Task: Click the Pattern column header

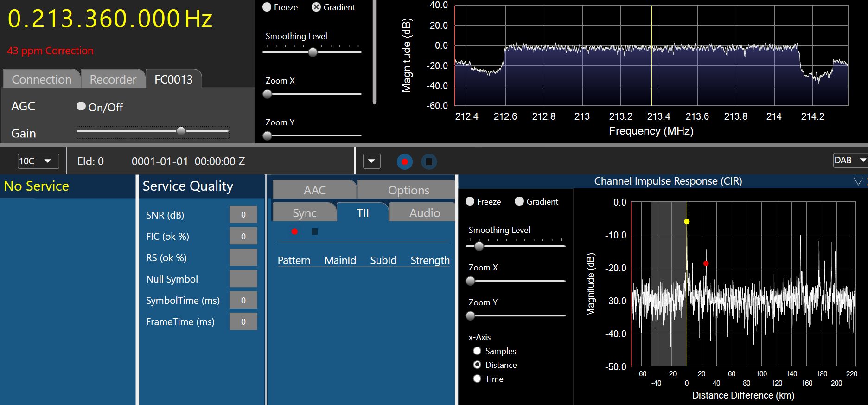Action: [294, 260]
